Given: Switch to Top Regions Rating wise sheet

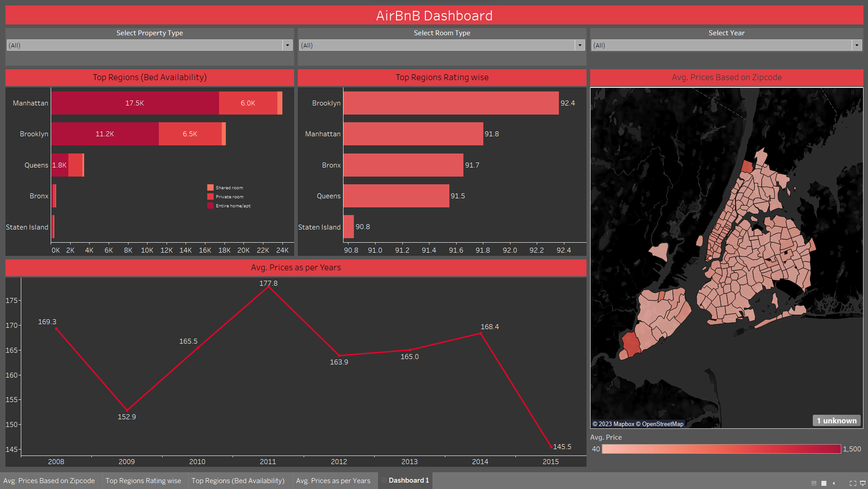Looking at the screenshot, I should point(144,480).
